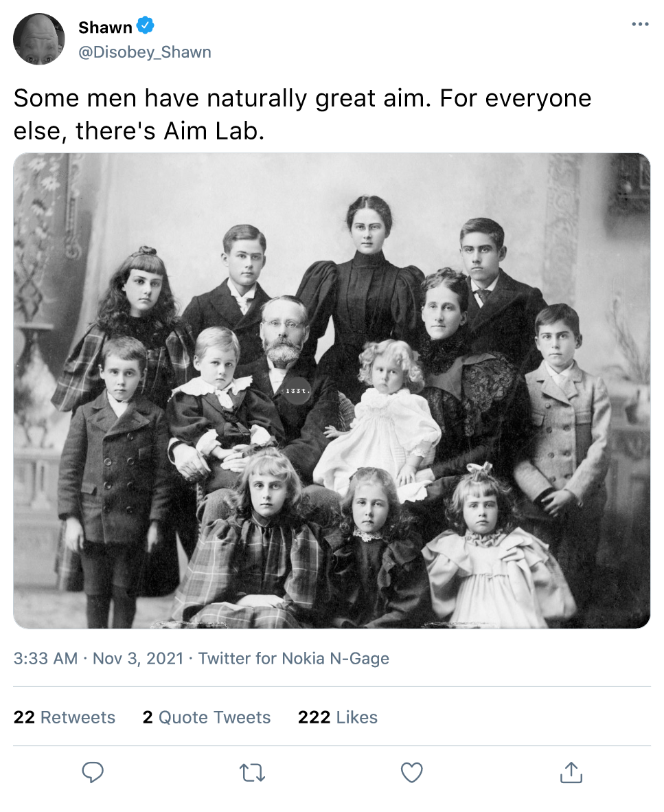The height and width of the screenshot is (812, 664).
Task: Open the share tweet menu
Action: pos(571,773)
